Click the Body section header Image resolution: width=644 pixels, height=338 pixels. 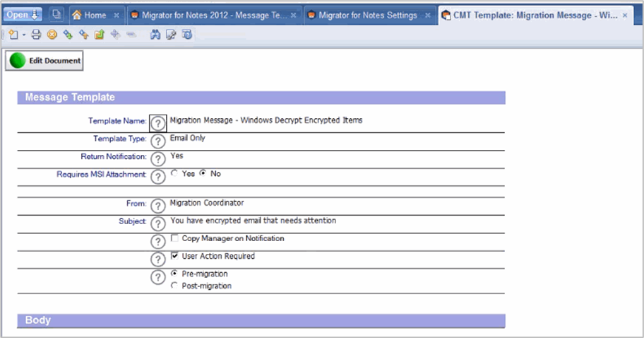[x=261, y=320]
